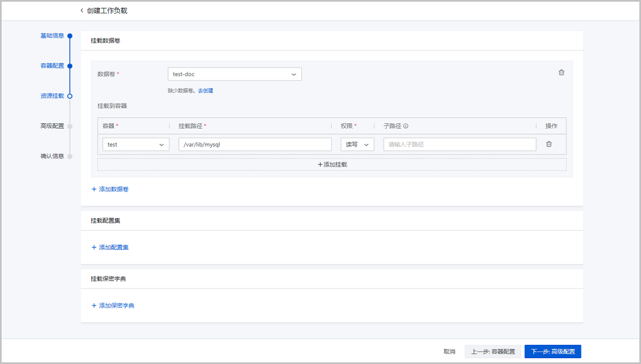The width and height of the screenshot is (641, 364).
Task: Click 上一步: 容器配置 button
Action: [493, 352]
